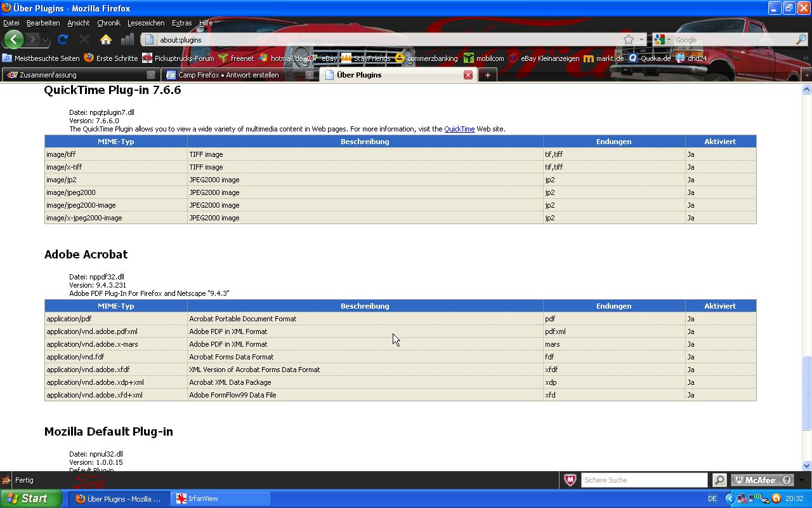Go to the Home page
Viewport: 812px width, 508px height.
click(106, 39)
